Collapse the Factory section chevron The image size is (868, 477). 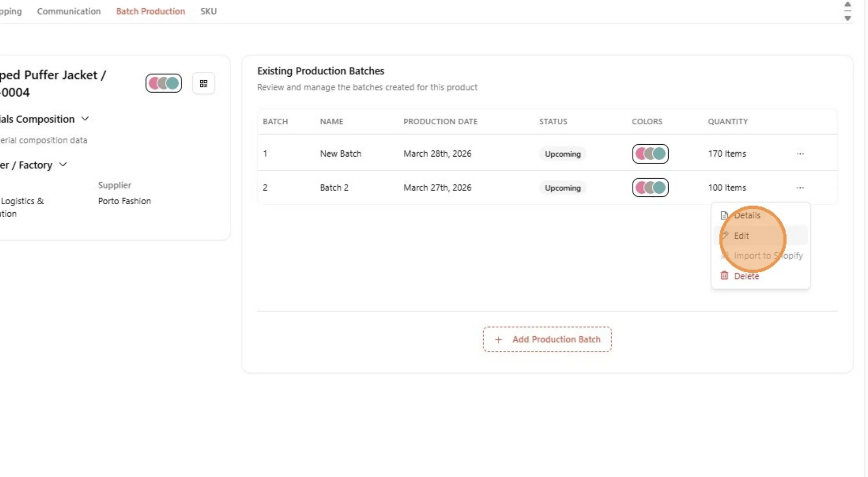(x=63, y=165)
